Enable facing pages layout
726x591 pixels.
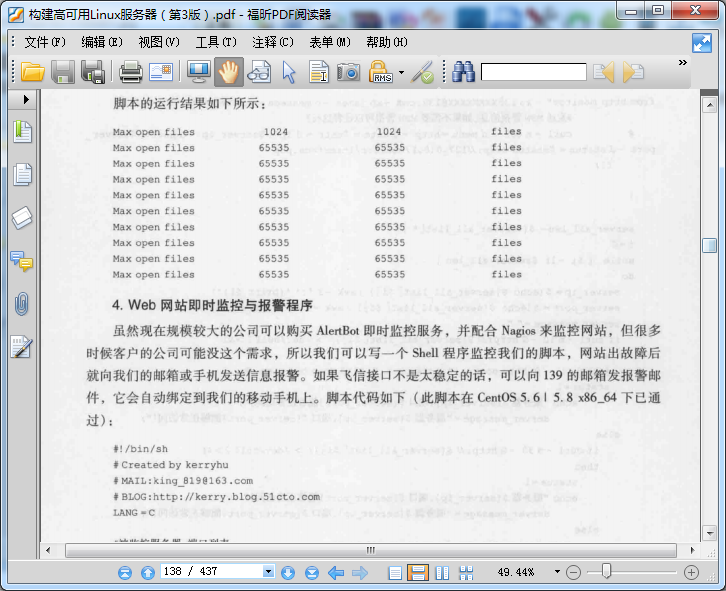click(x=442, y=573)
